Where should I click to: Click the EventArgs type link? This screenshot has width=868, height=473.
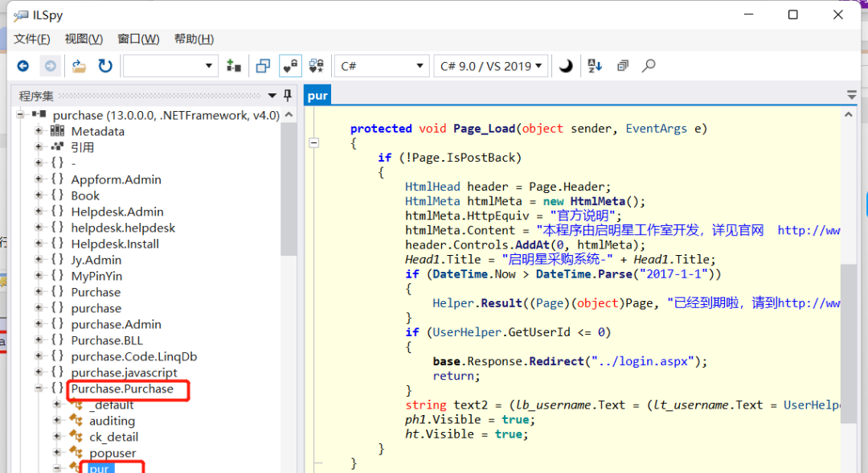(656, 129)
